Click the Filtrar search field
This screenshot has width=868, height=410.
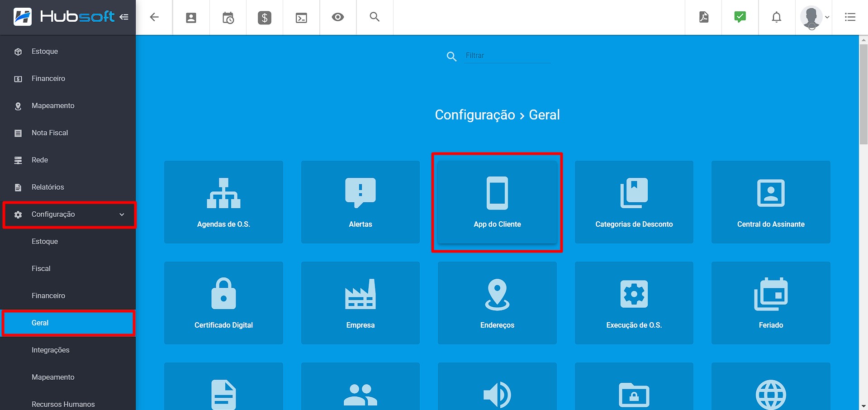(508, 56)
